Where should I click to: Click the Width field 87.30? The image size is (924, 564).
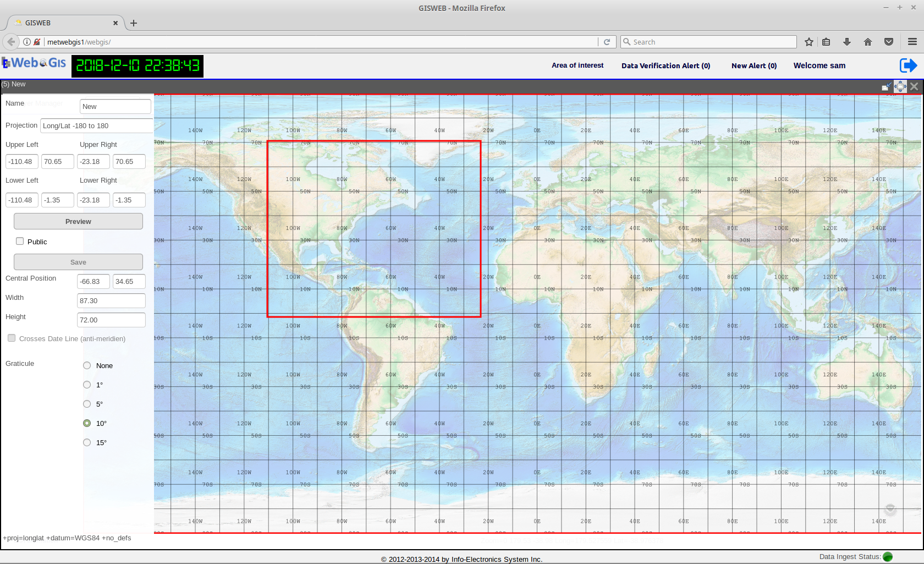coord(111,300)
